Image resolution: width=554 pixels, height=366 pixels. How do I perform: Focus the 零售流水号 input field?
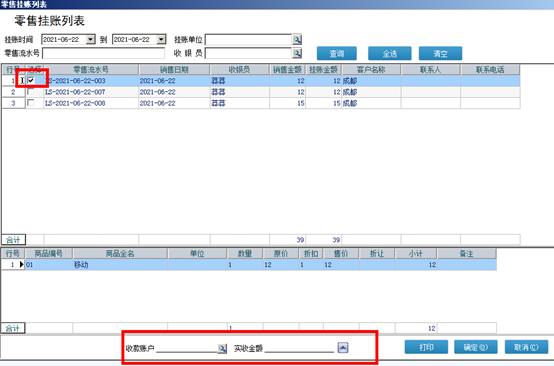[104, 53]
